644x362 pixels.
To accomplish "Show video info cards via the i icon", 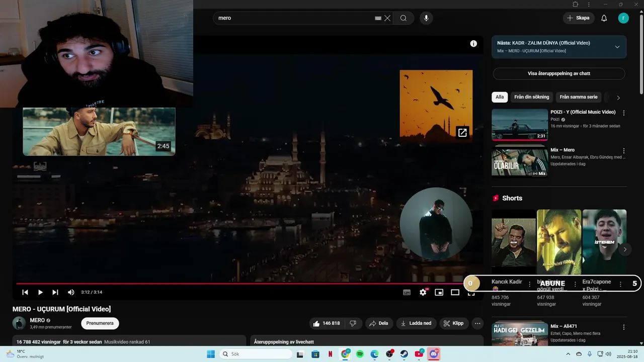I will (473, 44).
